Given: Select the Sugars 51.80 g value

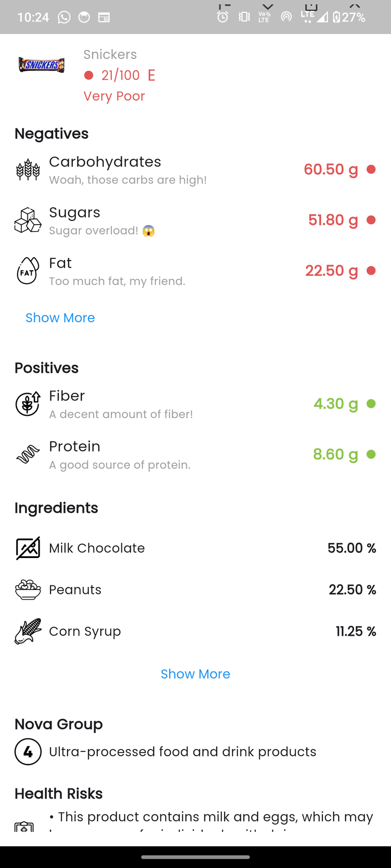Looking at the screenshot, I should pyautogui.click(x=333, y=220).
